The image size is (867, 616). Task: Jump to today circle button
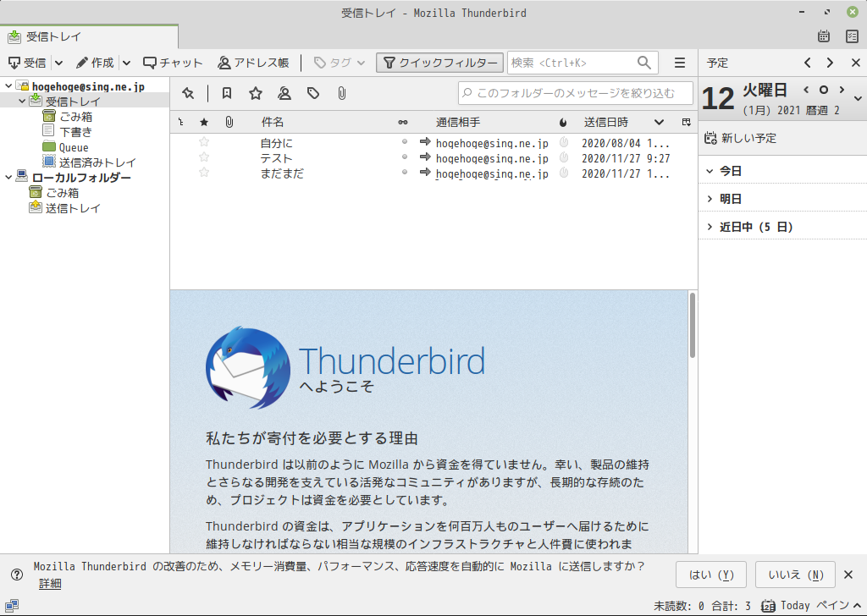(823, 90)
